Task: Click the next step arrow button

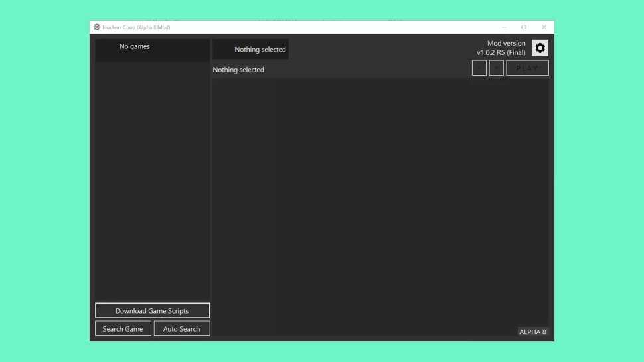Action: tap(496, 68)
